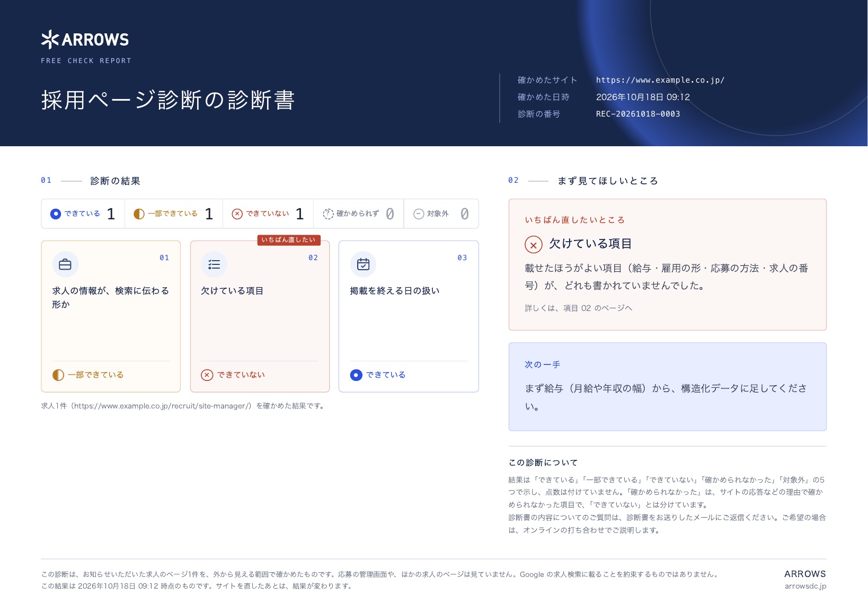Screen dimensions: 868x613
Task: Click the FREE CHECK REPORT subtitle
Action: coord(86,61)
